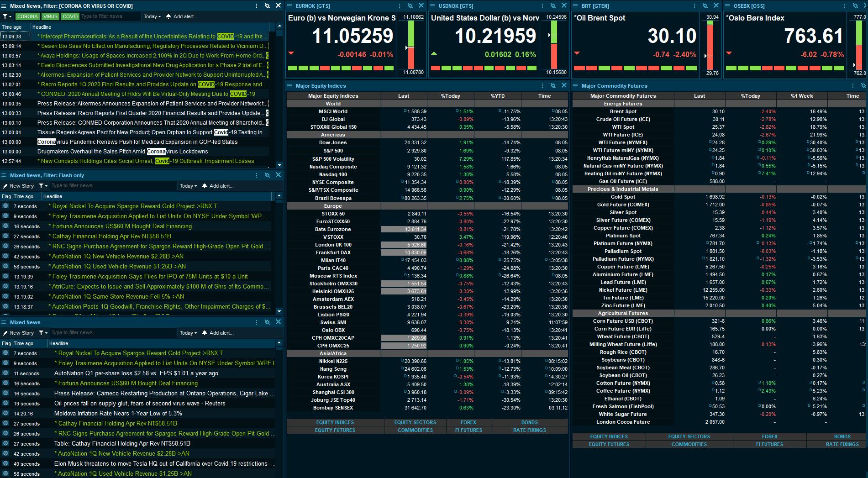
Task: Open Major Commodity Futures hamburger menu
Action: pos(575,86)
